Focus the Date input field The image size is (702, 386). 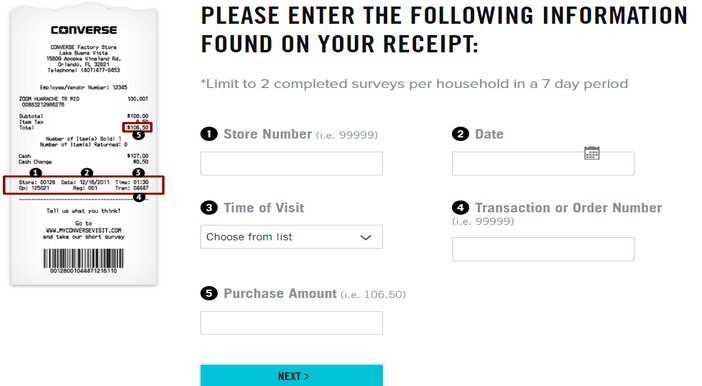(543, 163)
